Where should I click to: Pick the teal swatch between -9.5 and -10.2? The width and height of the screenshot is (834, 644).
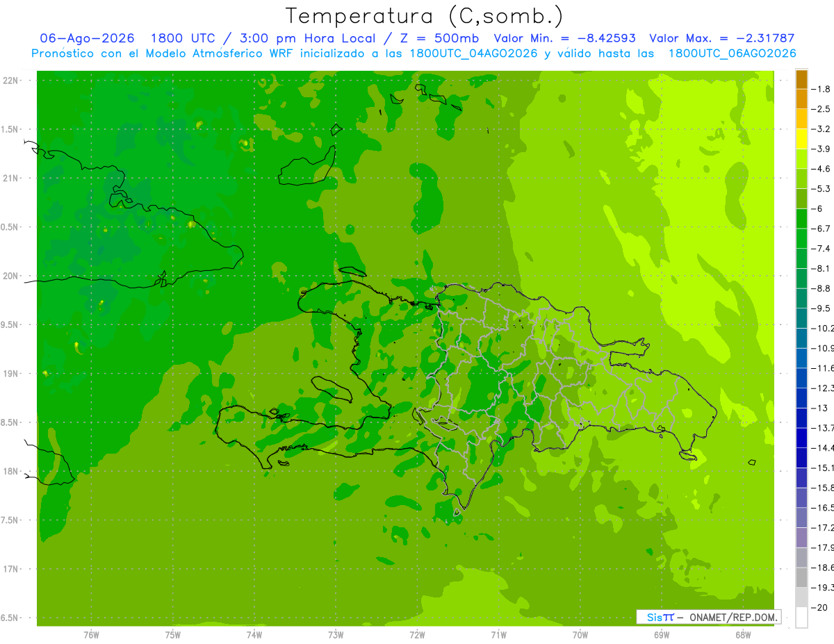pos(801,318)
